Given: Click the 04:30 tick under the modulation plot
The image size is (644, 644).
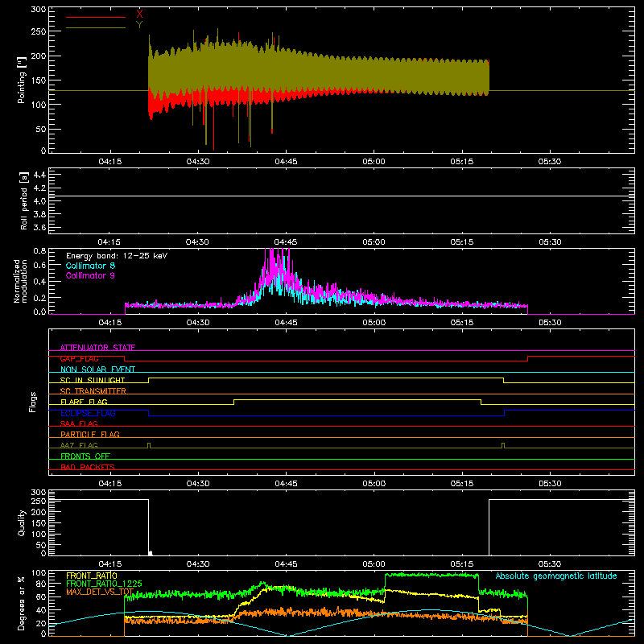Looking at the screenshot, I should tap(198, 323).
